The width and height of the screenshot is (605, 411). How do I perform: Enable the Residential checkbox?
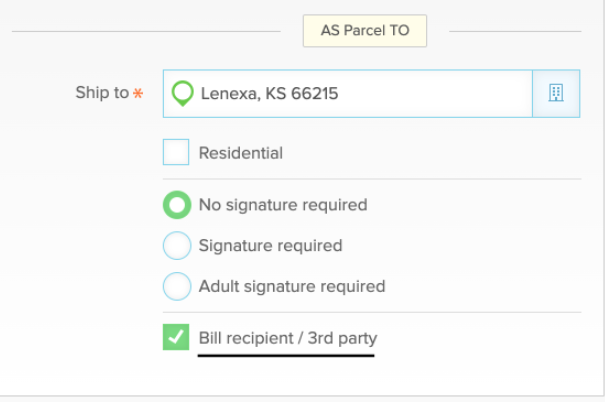(x=176, y=152)
